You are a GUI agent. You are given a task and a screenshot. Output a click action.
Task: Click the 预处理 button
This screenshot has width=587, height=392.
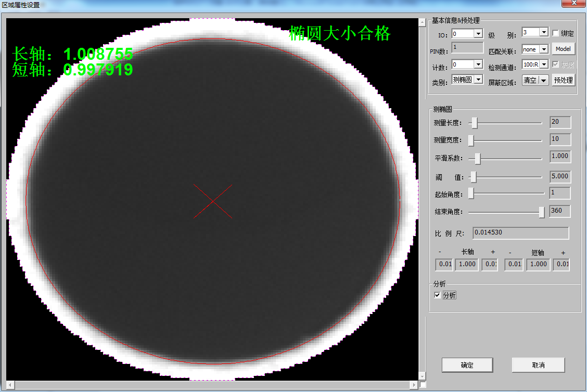click(563, 80)
